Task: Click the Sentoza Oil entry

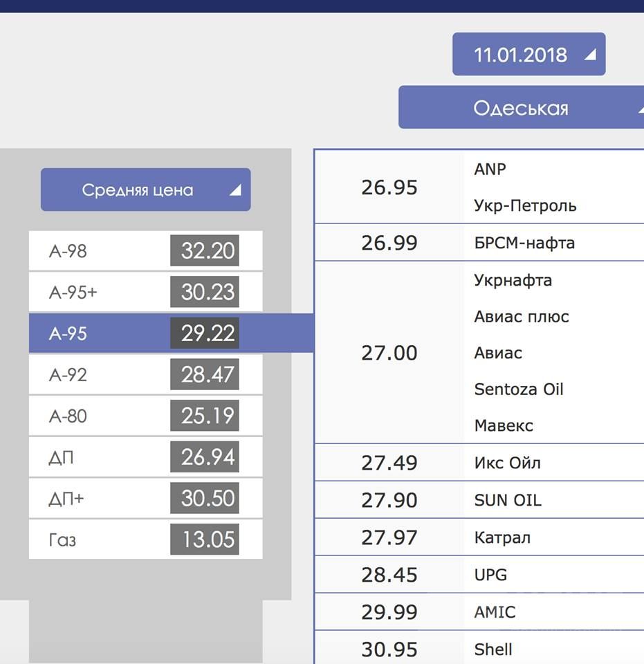Action: click(519, 389)
